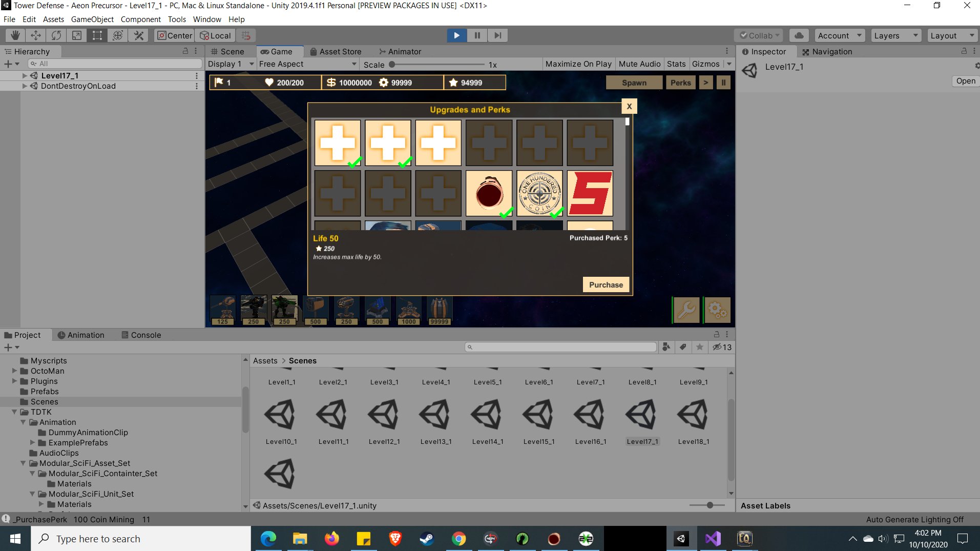Open custom editor tools icon
Image resolution: width=980 pixels, height=551 pixels.
pos(138,35)
